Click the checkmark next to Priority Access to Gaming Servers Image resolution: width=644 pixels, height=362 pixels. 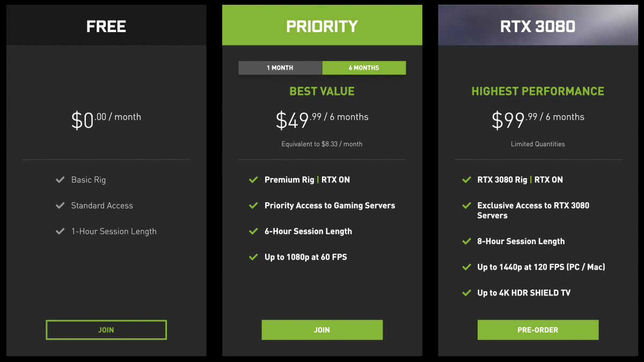253,205
